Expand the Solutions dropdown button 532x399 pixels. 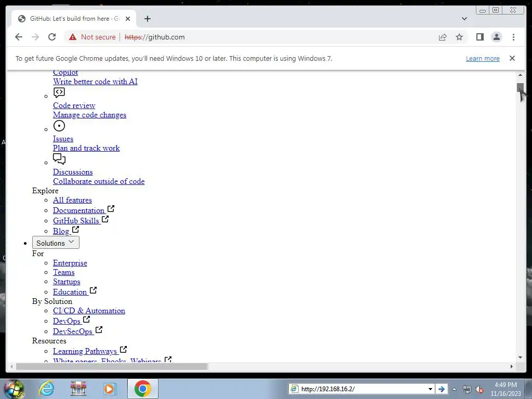[56, 243]
